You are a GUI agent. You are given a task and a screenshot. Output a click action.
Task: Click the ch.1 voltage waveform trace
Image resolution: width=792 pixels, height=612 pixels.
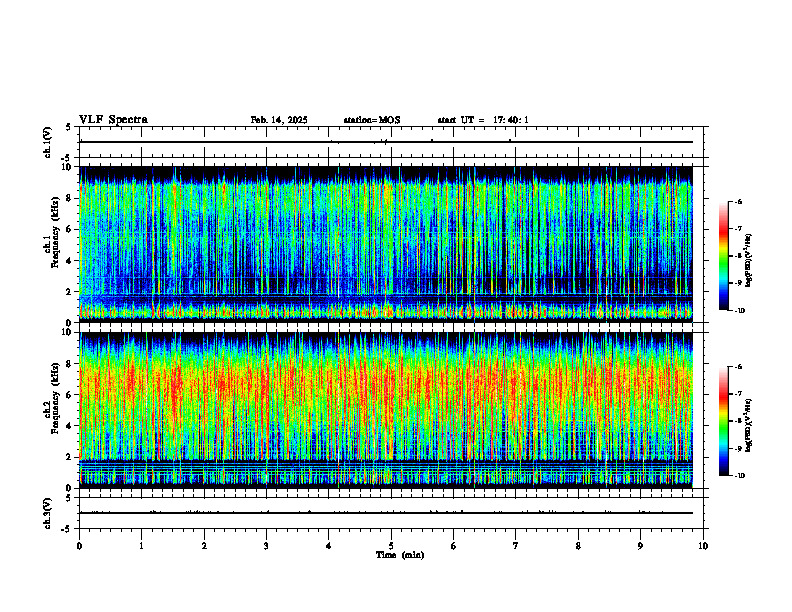tap(386, 142)
